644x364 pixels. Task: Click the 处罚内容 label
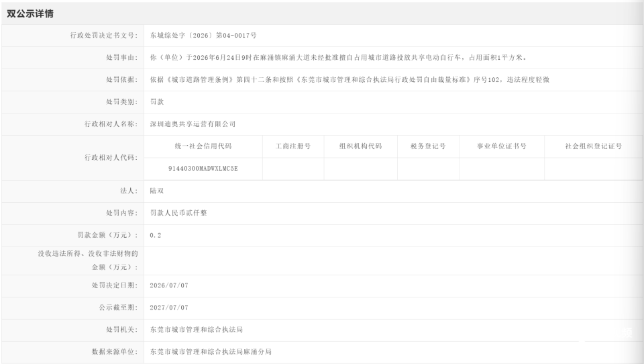(122, 213)
